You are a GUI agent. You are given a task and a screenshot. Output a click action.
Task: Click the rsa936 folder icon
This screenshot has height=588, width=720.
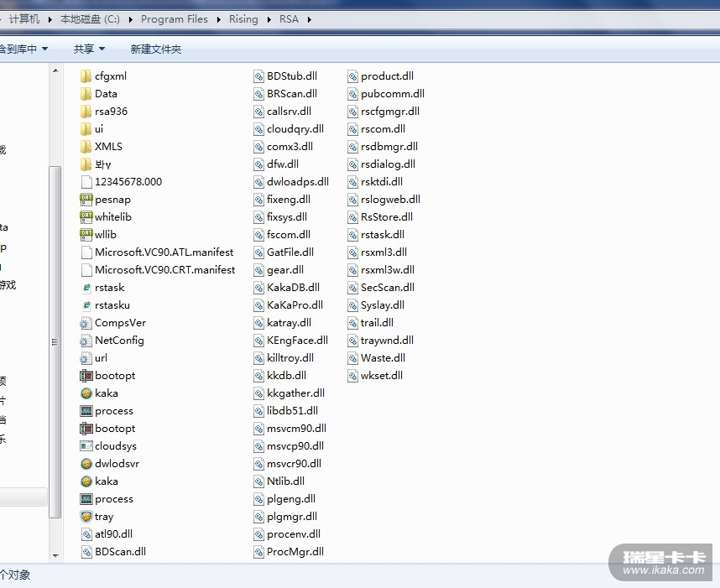[86, 112]
